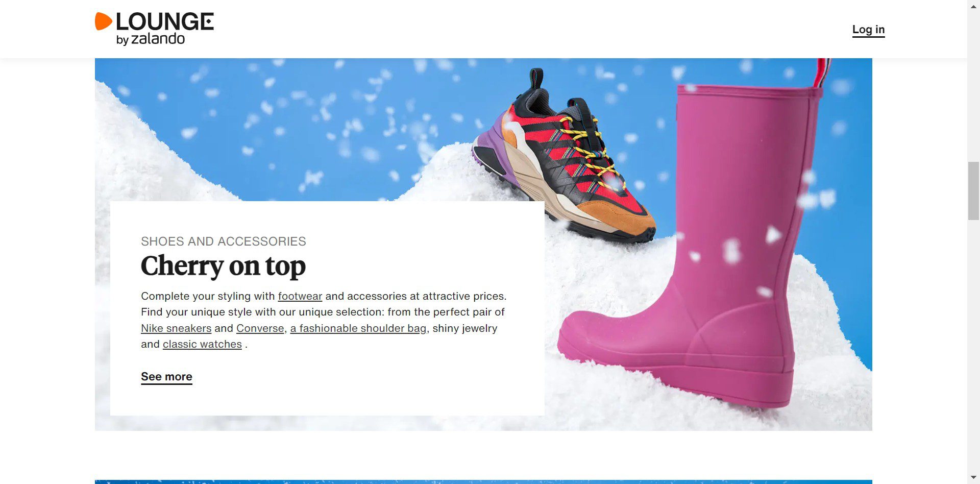Image resolution: width=980 pixels, height=484 pixels.
Task: Click the See more link
Action: click(166, 377)
